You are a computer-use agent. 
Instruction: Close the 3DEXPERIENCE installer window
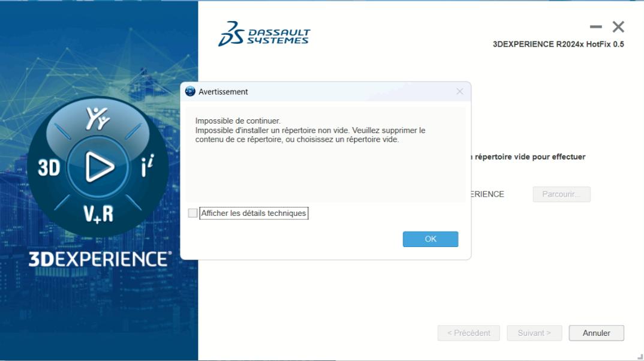coord(618,27)
